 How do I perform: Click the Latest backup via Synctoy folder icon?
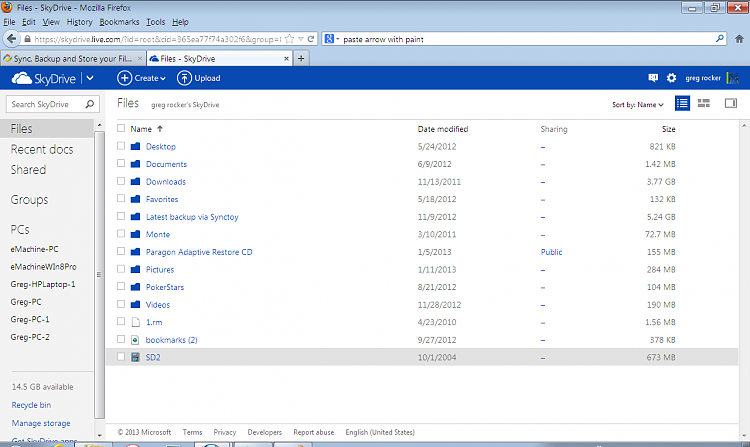pyautogui.click(x=135, y=217)
